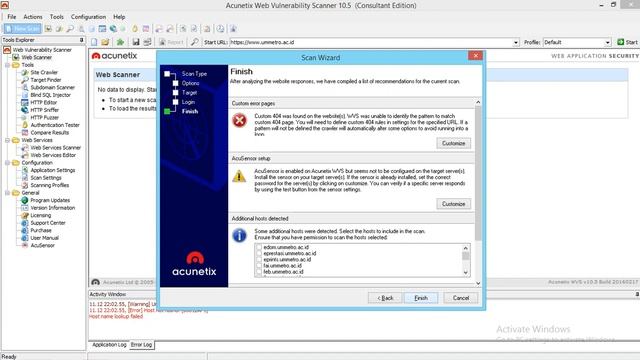Click Customize for AcuSensor setup
The width and height of the screenshot is (640, 360).
click(x=453, y=204)
